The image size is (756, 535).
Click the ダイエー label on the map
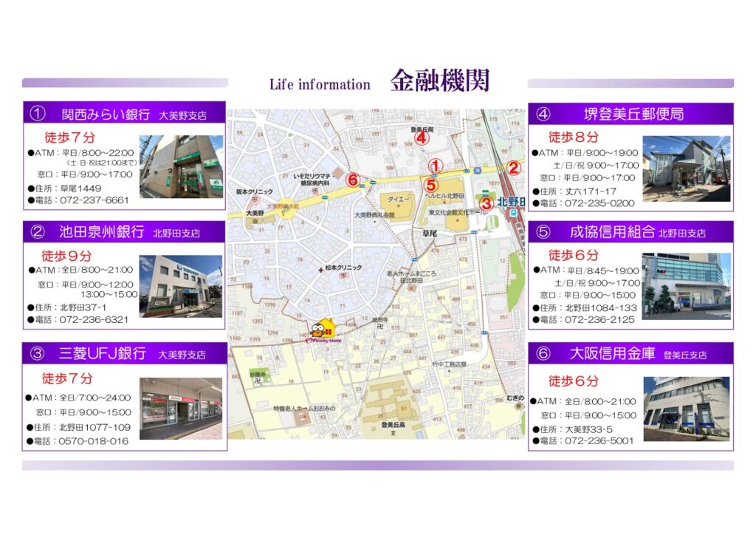399,200
